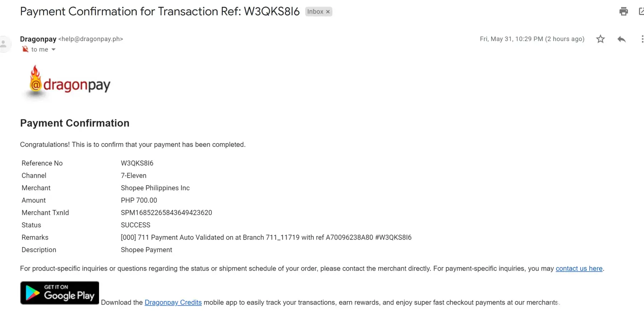This screenshot has height=315, width=644.
Task: Expand the 'to me' recipient details arrow
Action: 53,49
